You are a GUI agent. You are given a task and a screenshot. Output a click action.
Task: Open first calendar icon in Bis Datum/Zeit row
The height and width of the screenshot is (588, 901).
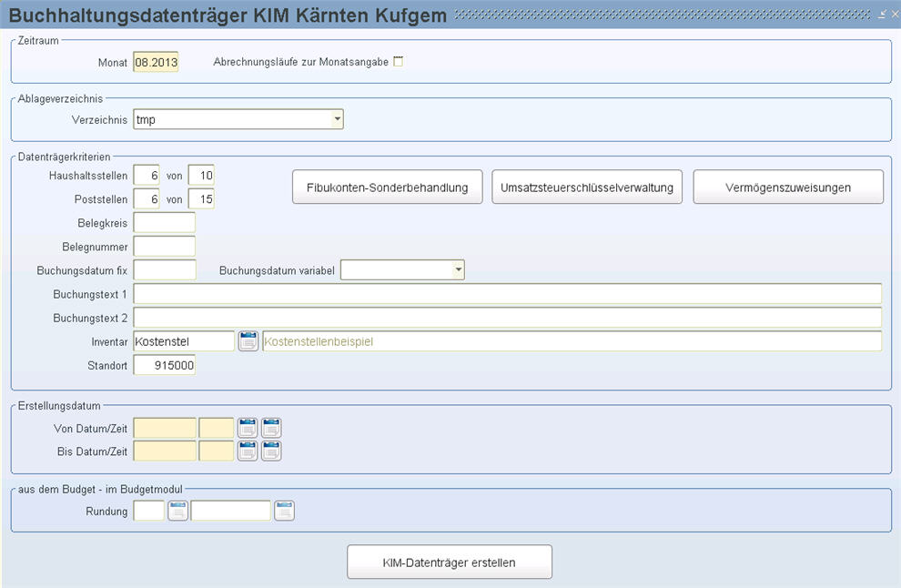pyautogui.click(x=248, y=451)
